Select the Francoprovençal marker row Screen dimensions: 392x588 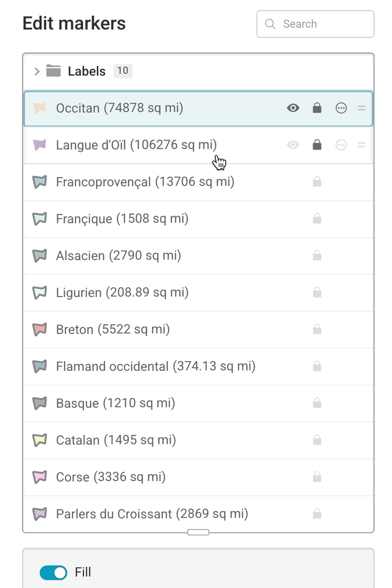coord(198,182)
